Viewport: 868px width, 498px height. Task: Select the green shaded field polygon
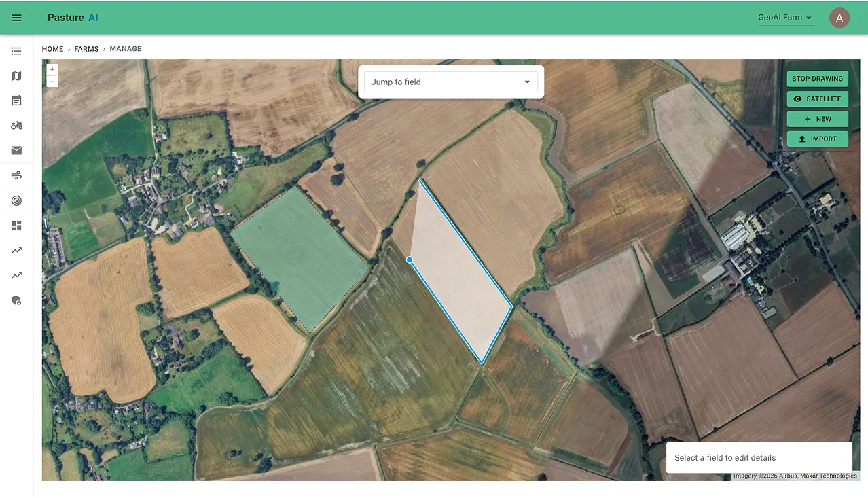(299, 258)
